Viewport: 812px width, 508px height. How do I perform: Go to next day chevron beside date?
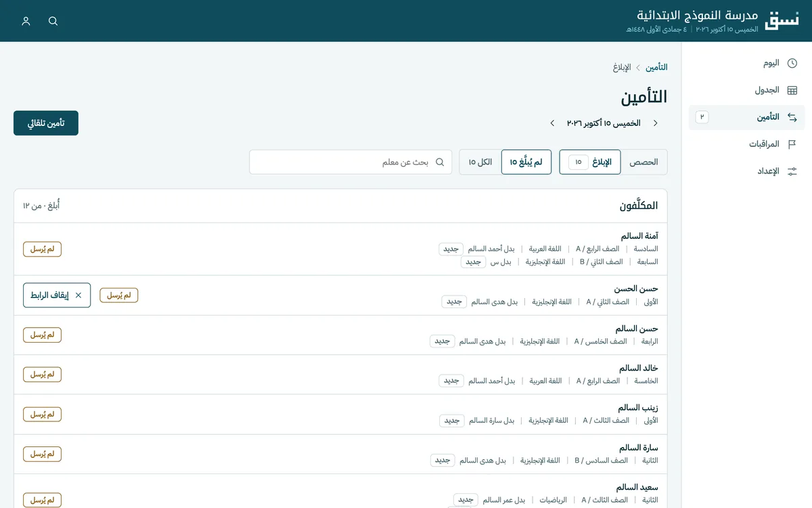552,123
